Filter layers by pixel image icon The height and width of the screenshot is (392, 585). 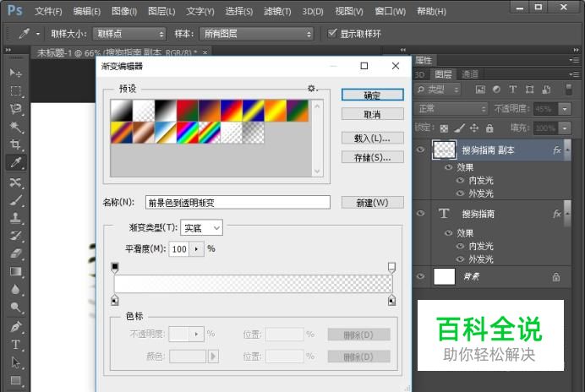[x=480, y=90]
